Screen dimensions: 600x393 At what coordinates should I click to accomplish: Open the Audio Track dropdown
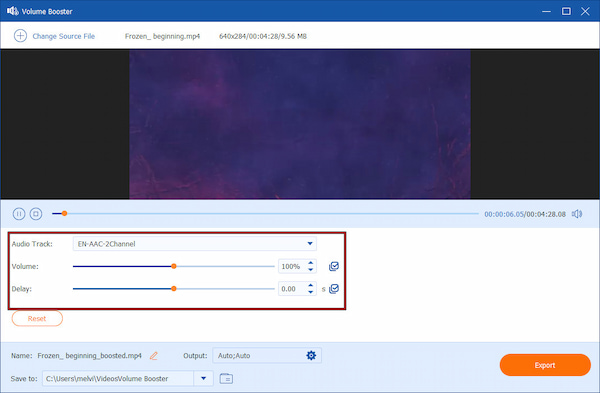(x=194, y=244)
